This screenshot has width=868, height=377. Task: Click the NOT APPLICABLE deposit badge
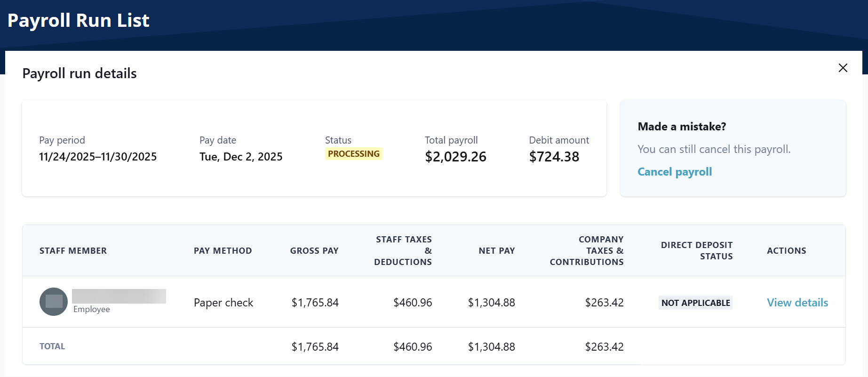(695, 303)
